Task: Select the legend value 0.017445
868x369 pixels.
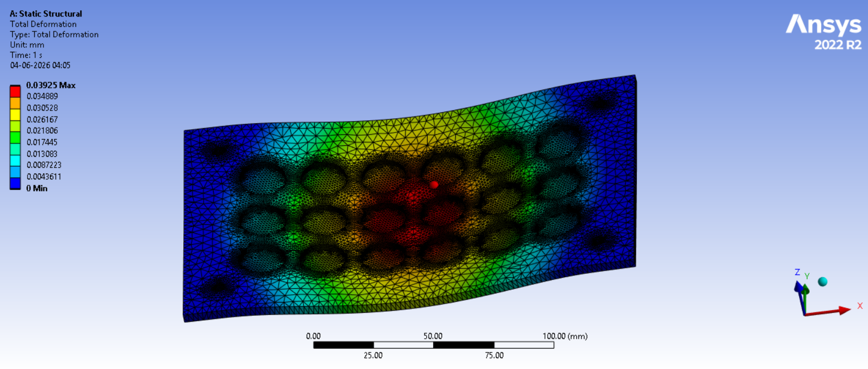Action: 42,142
